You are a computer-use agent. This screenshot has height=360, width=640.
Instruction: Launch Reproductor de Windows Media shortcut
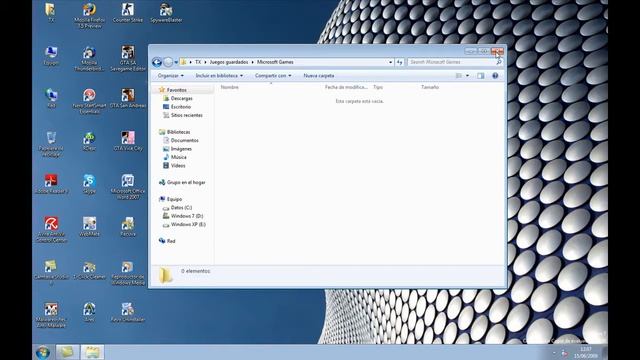point(127,273)
